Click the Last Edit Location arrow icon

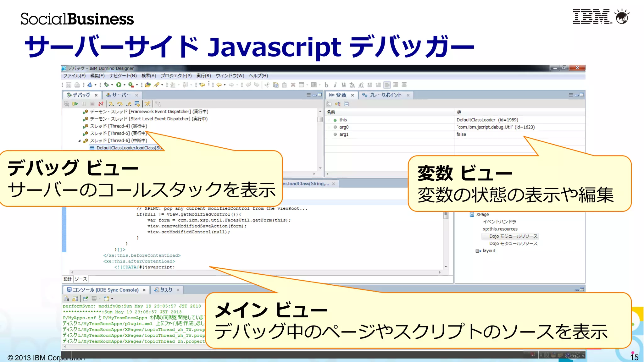[202, 85]
